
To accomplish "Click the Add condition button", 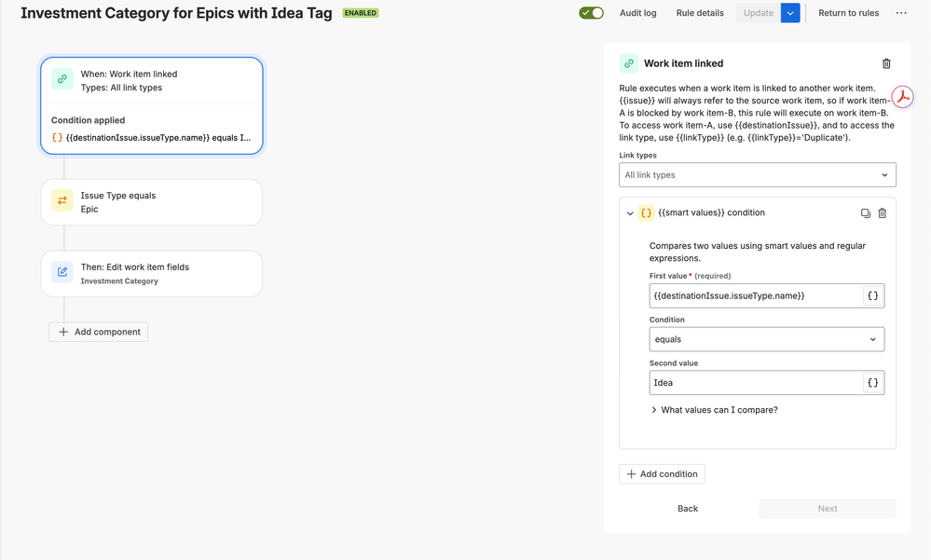I will pyautogui.click(x=662, y=474).
